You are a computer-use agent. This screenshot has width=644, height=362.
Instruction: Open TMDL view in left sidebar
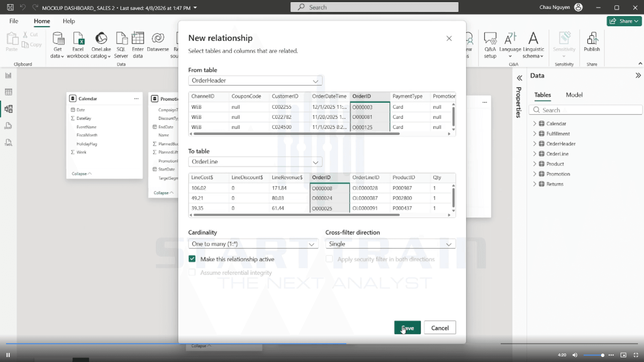click(8, 143)
